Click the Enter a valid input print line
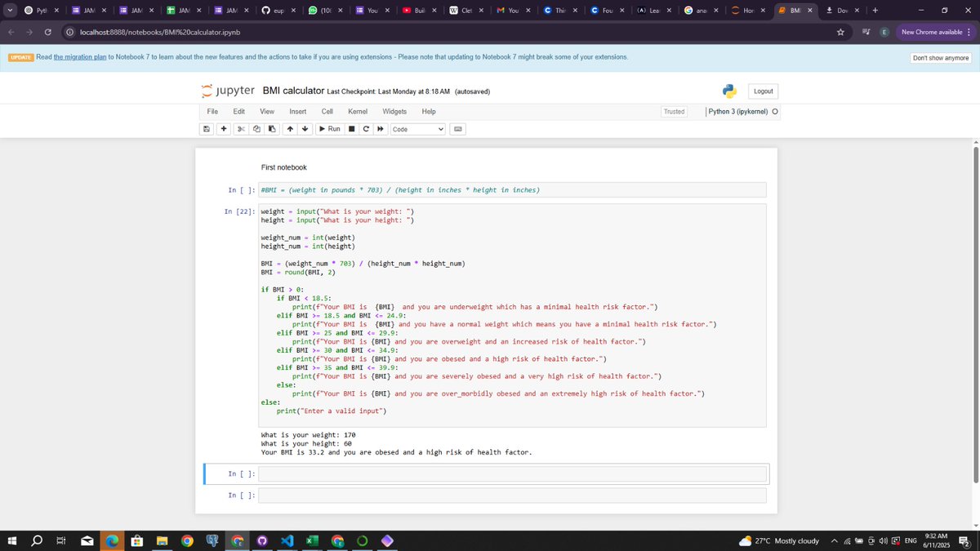The image size is (980, 551). pos(331,411)
